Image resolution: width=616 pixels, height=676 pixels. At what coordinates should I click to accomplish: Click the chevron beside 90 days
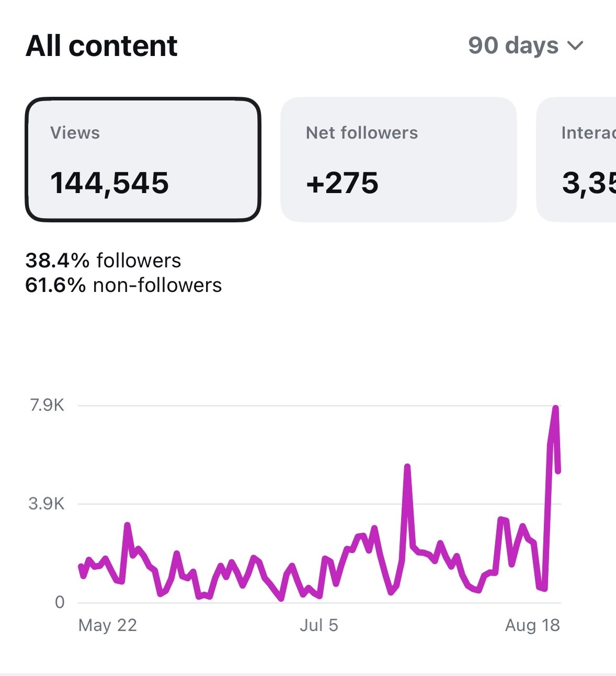pos(575,46)
